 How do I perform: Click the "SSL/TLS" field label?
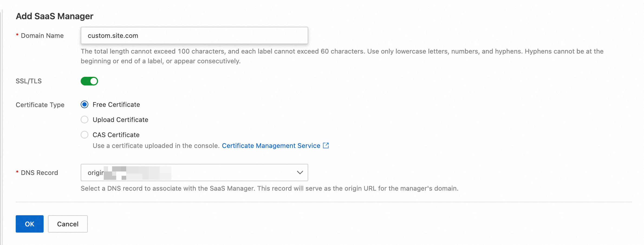[29, 81]
